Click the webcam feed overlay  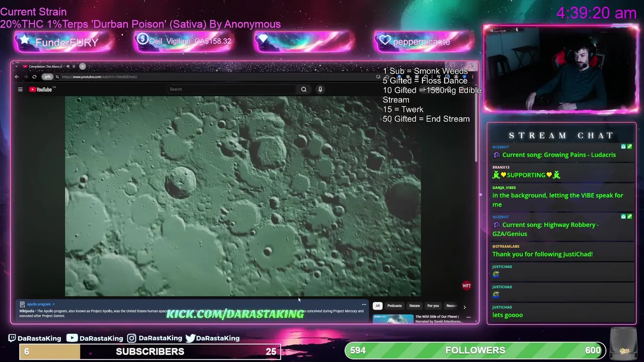560,69
